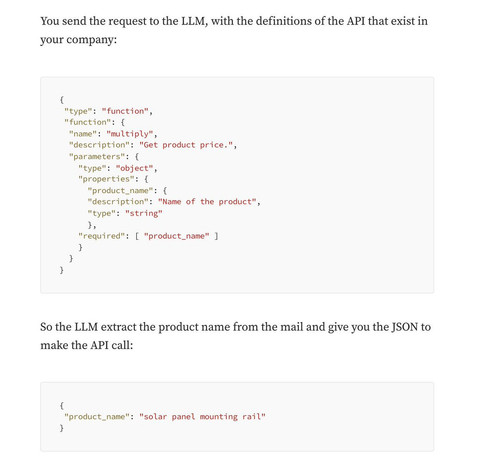Click the "object" type value
Image resolution: width=500 pixels, height=466 pixels.
(x=134, y=168)
